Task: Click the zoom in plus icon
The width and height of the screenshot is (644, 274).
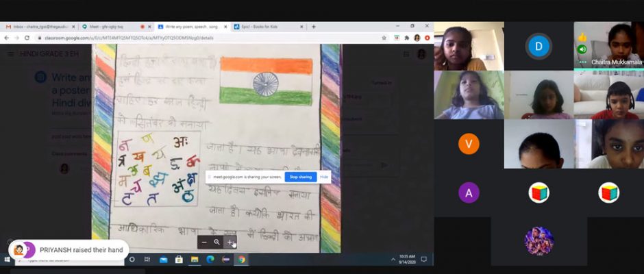Action: click(x=230, y=242)
